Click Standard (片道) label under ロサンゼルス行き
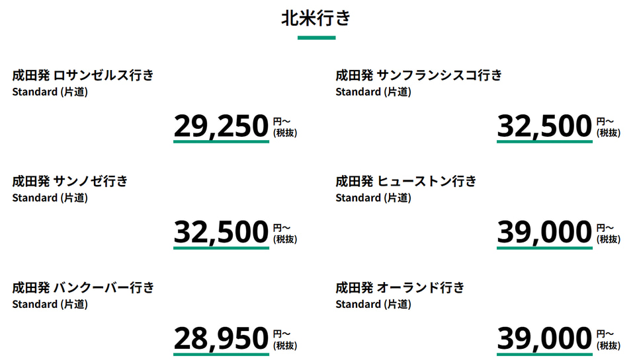 (50, 92)
